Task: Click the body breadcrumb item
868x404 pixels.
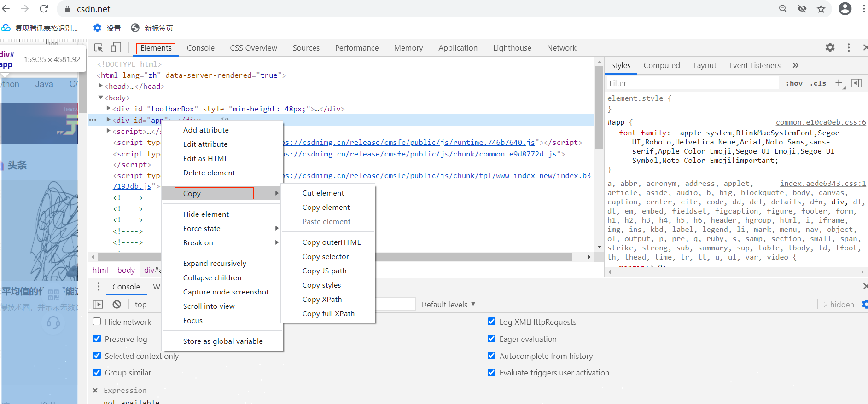Action: point(126,270)
